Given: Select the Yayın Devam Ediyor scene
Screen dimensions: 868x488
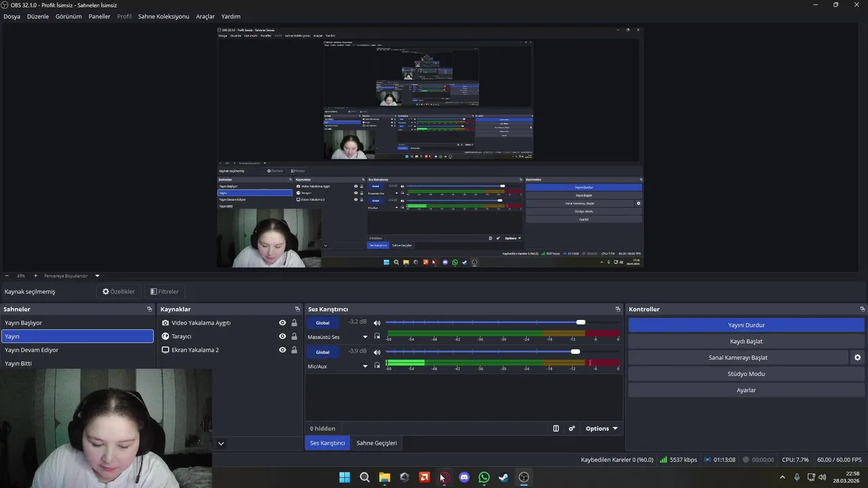Looking at the screenshot, I should pos(77,350).
